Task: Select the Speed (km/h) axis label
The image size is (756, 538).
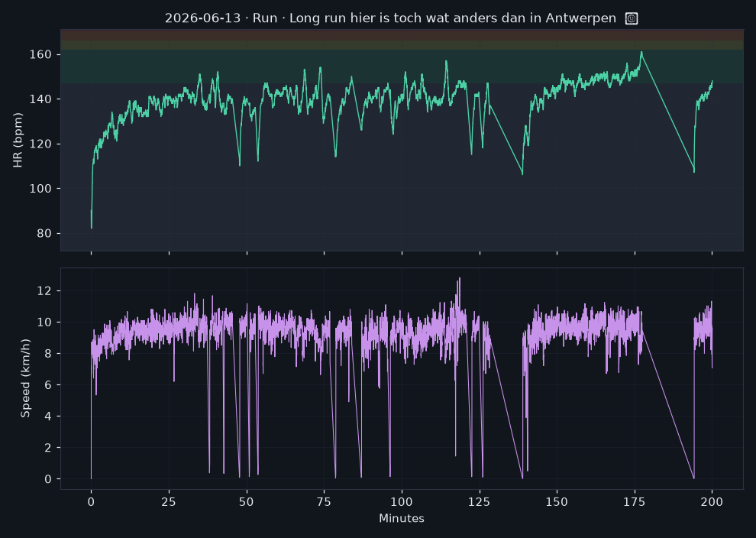Action: [25, 378]
